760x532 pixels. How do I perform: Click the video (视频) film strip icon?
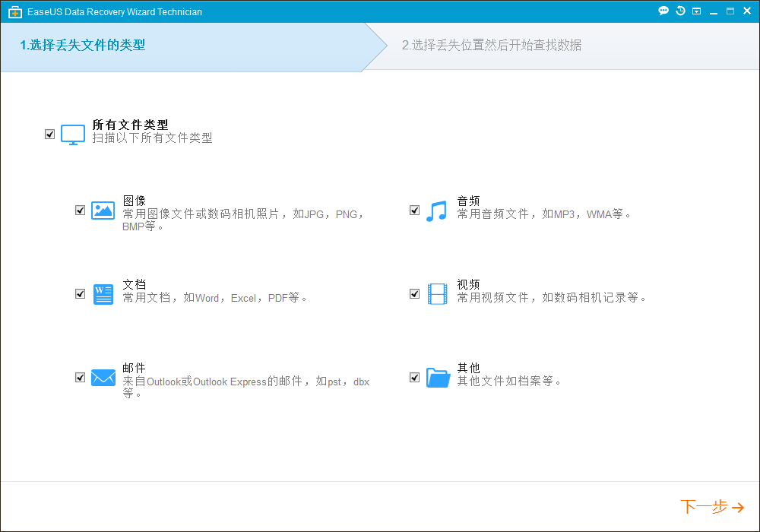click(x=437, y=294)
